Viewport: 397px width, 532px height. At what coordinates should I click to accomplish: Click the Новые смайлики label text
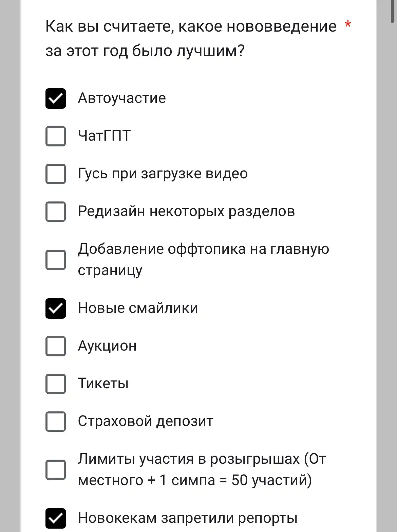(x=138, y=308)
